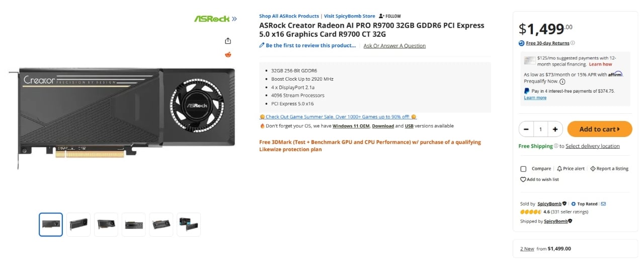Decrease quantity with minus button
The width and height of the screenshot is (644, 265).
click(526, 129)
